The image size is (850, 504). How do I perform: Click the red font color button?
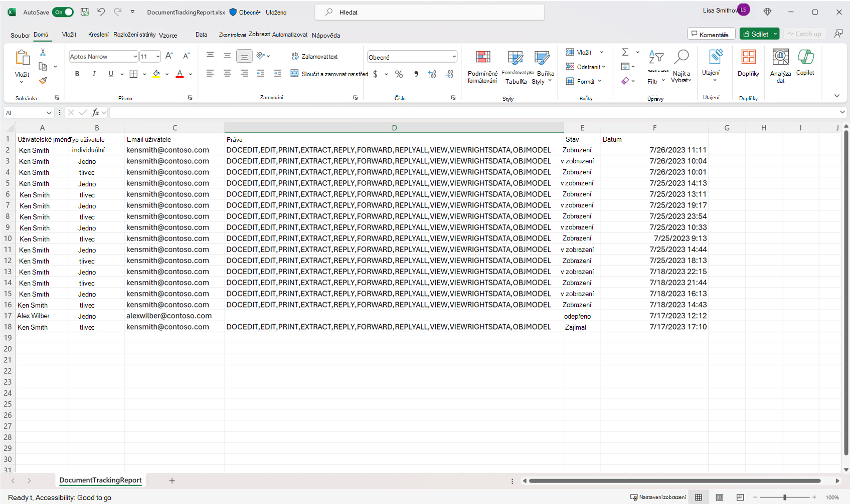(180, 74)
